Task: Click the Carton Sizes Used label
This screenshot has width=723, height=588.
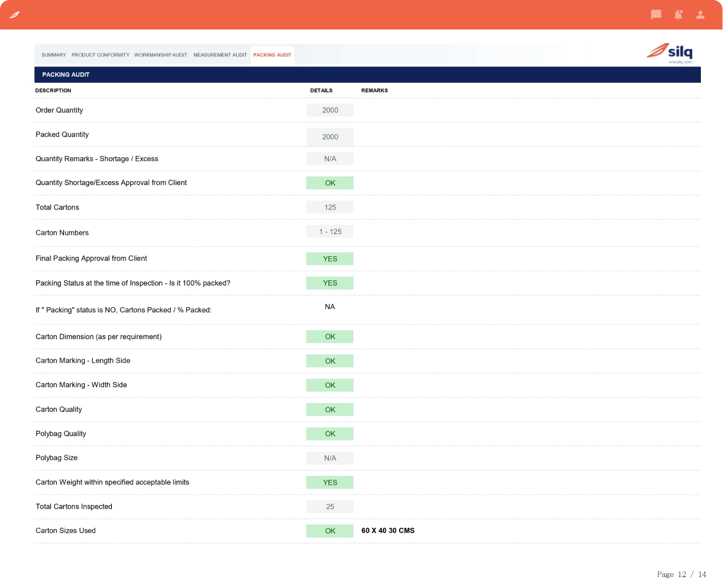Action: coord(65,530)
